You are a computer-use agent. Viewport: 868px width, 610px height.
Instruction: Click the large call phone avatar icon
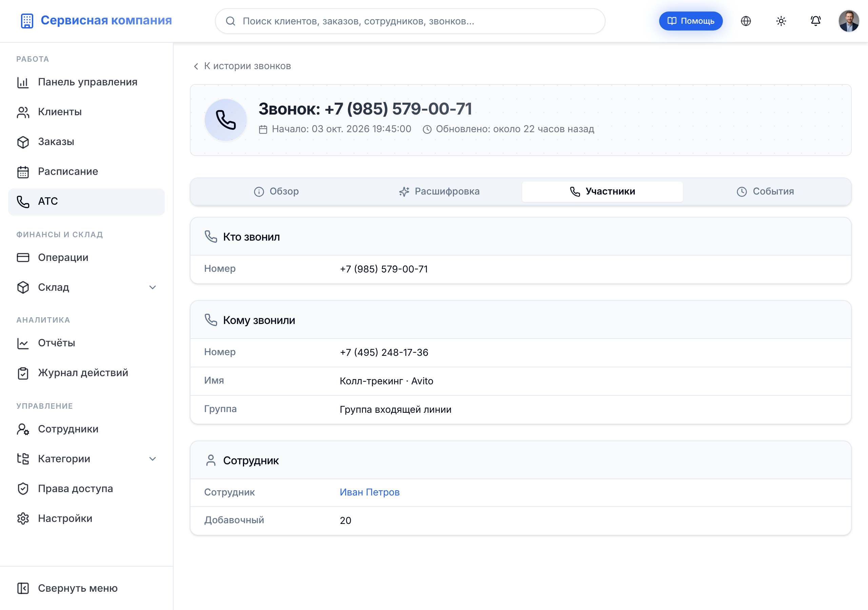pyautogui.click(x=226, y=120)
